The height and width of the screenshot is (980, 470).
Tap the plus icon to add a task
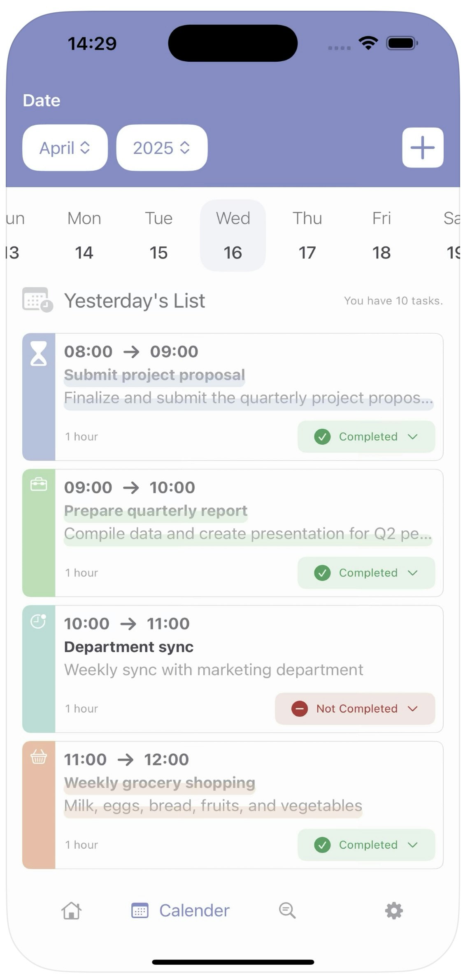click(x=423, y=147)
